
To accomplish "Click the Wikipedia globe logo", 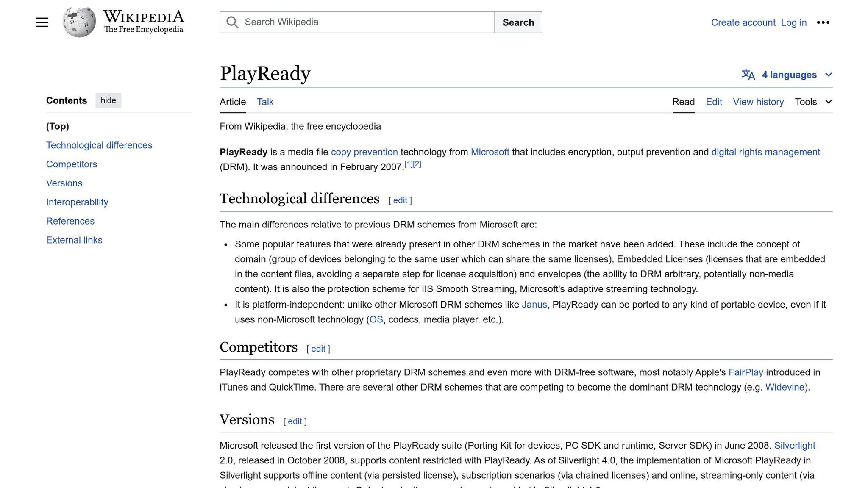I will 79,22.
